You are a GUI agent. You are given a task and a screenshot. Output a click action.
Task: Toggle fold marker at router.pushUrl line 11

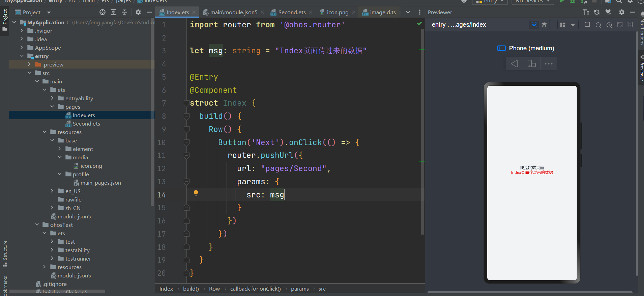186,155
